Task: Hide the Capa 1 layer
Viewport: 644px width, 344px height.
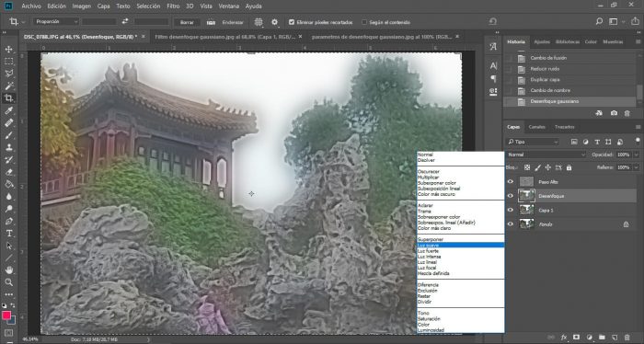Action: click(x=510, y=210)
